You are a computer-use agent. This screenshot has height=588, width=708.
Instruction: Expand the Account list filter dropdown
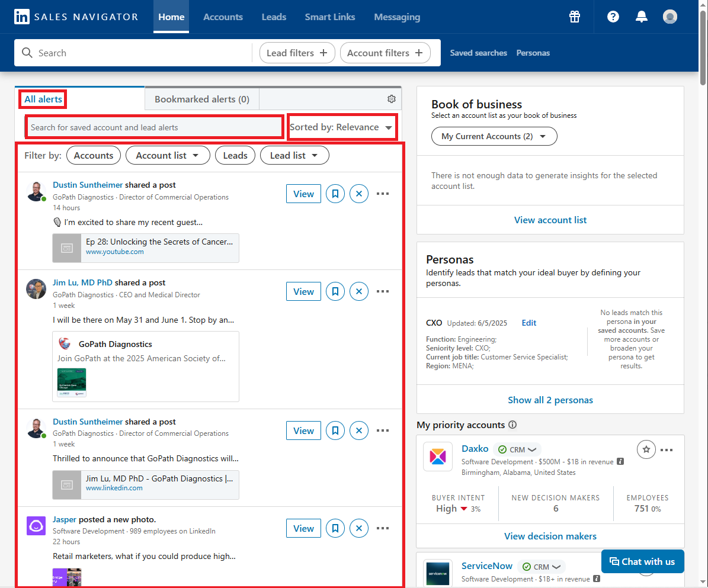(168, 155)
